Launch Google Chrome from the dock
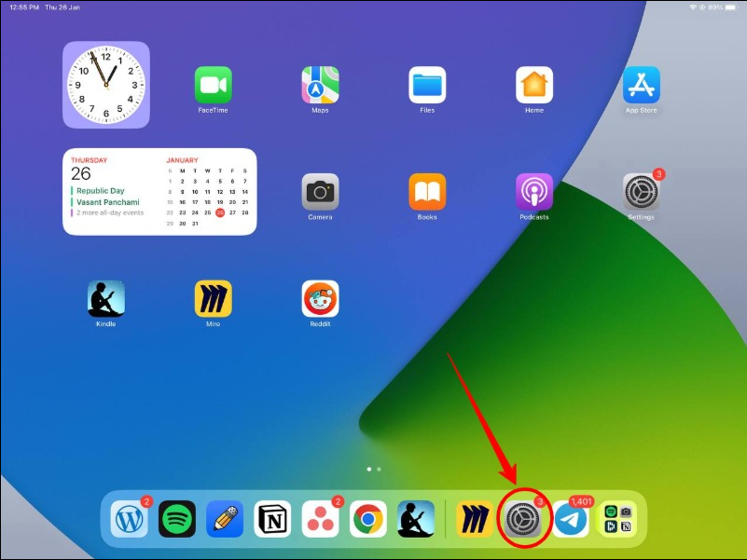Viewport: 747px width, 560px height. [x=368, y=519]
